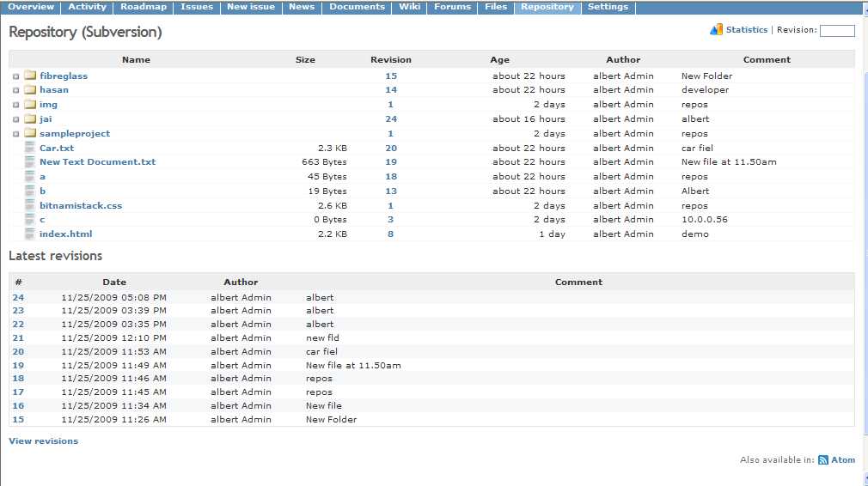Expand the sampleproject folder
868x486 pixels.
16,134
